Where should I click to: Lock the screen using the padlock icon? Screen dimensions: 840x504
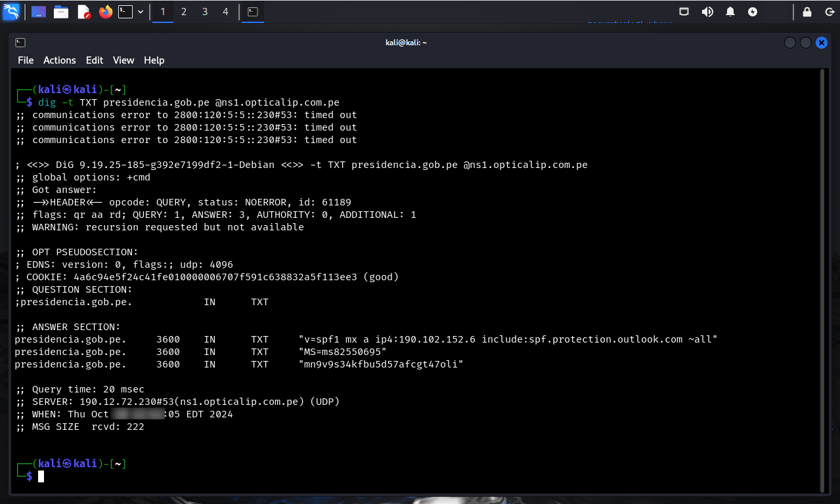806,11
